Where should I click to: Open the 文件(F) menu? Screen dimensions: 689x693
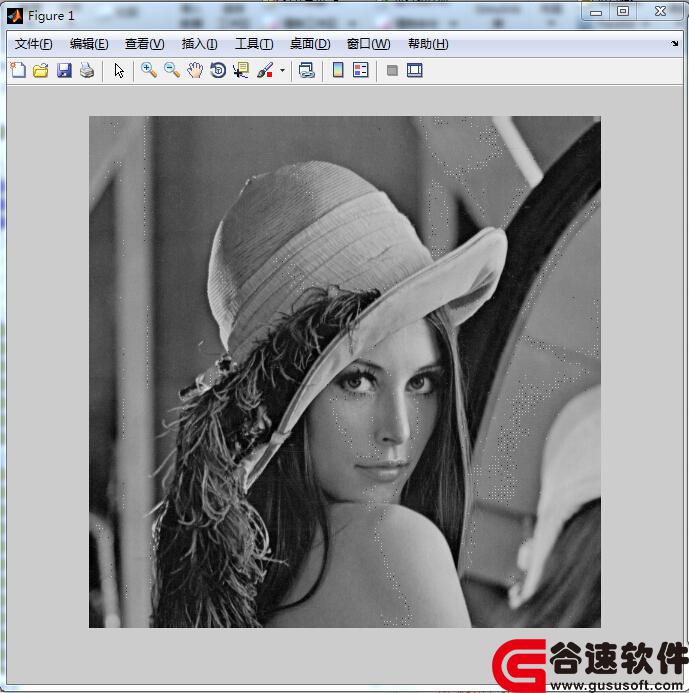click(33, 44)
